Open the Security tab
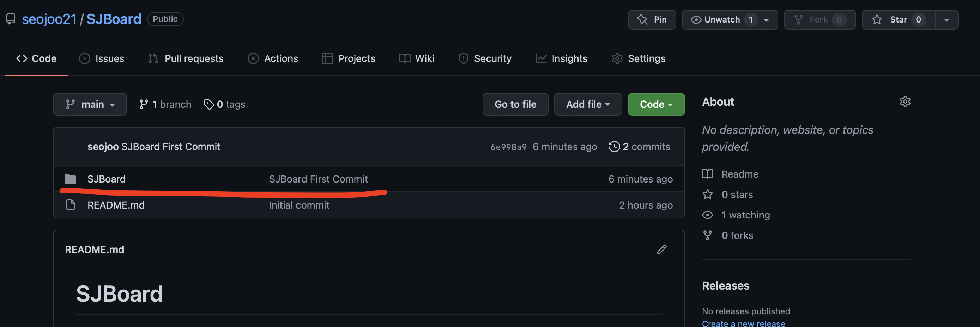Image resolution: width=980 pixels, height=327 pixels. pyautogui.click(x=485, y=58)
